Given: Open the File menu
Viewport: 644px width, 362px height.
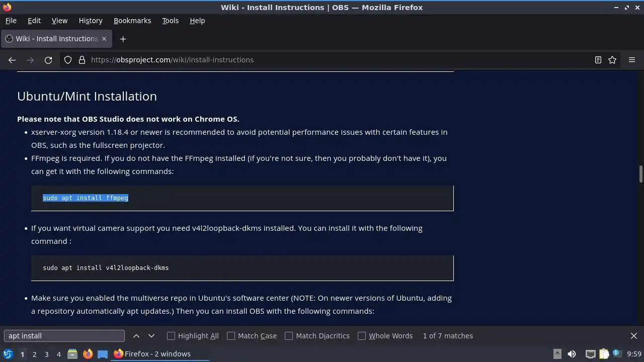Looking at the screenshot, I should [11, 21].
